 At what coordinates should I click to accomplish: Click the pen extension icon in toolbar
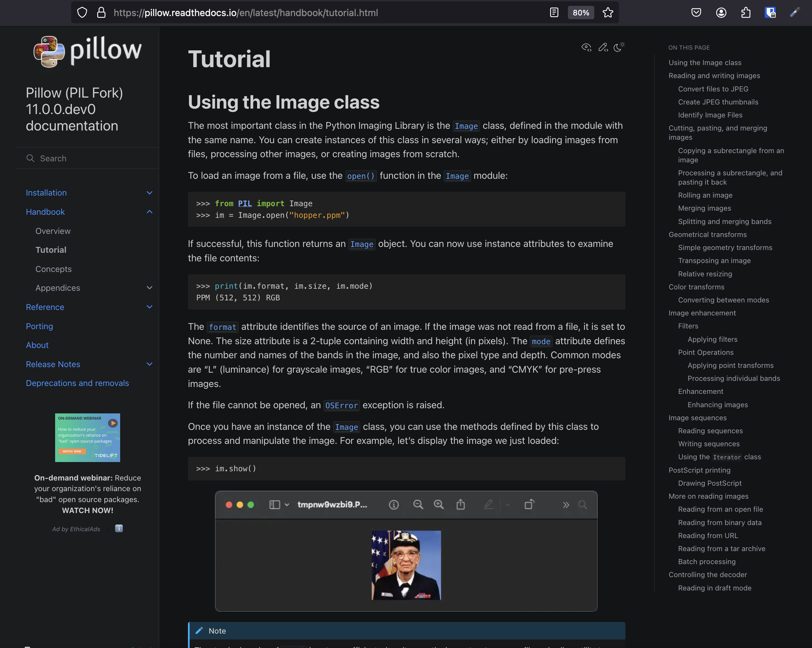point(794,12)
